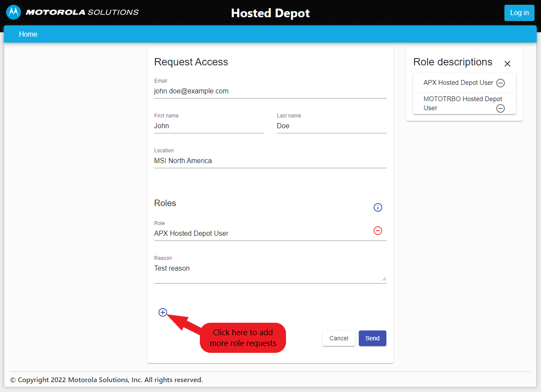541x392 pixels.
Task: Add another role request with plus icon
Action: pyautogui.click(x=162, y=312)
